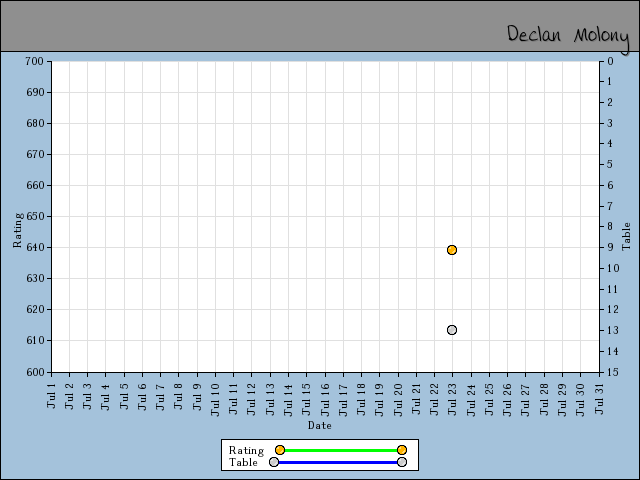
Task: Click the vertical Table axis title on right
Action: pos(626,236)
